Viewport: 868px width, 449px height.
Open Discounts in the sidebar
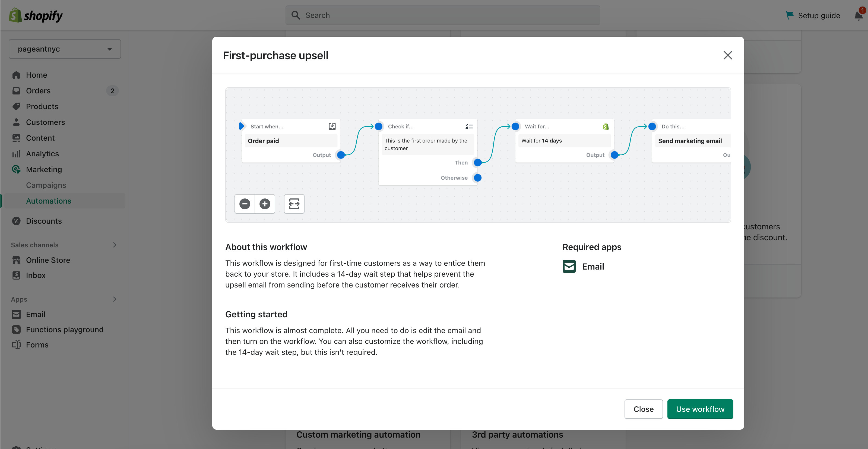(x=44, y=221)
